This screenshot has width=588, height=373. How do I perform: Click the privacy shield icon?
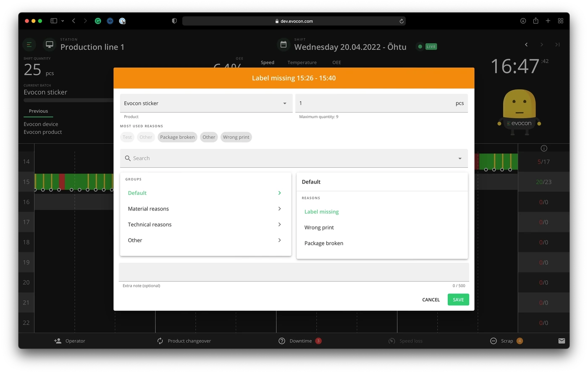(174, 21)
